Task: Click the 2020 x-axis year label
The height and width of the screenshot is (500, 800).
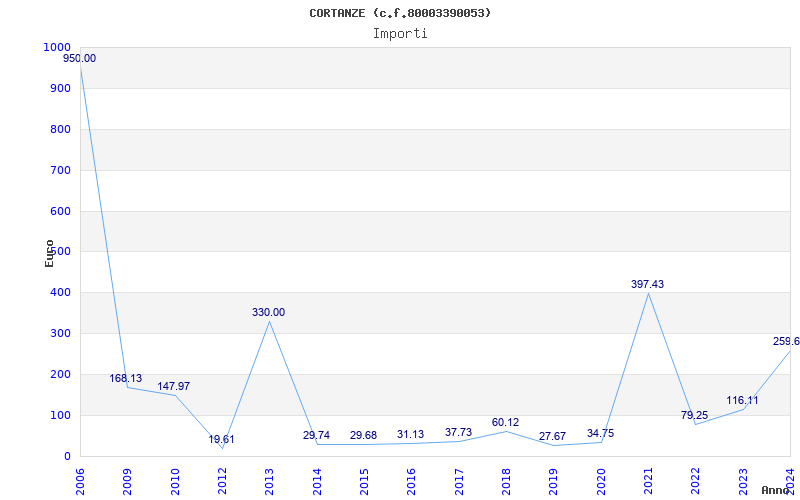Action: pyautogui.click(x=601, y=481)
